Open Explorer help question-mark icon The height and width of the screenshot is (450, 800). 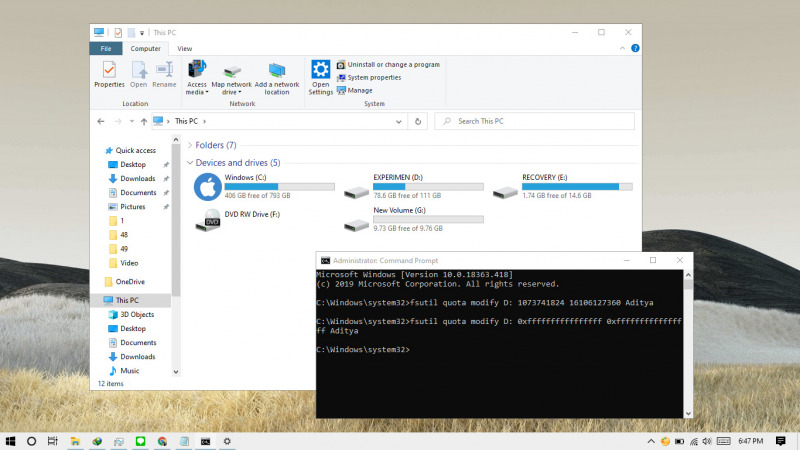[x=635, y=48]
